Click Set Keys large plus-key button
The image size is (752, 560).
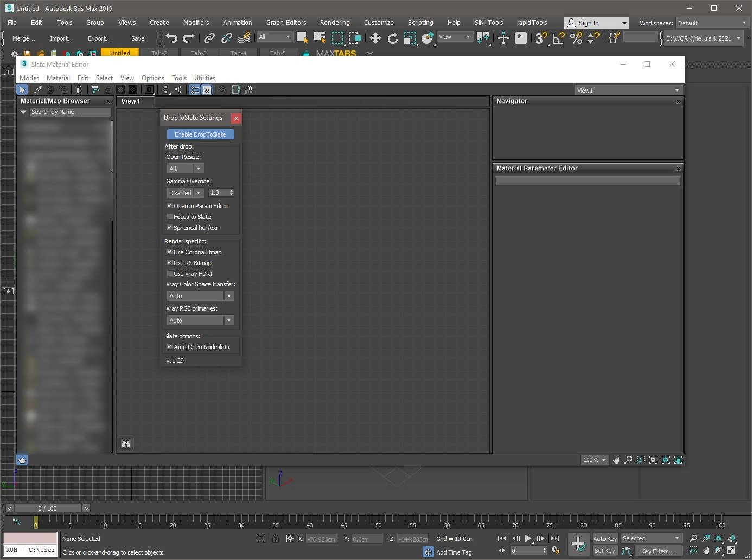point(578,544)
